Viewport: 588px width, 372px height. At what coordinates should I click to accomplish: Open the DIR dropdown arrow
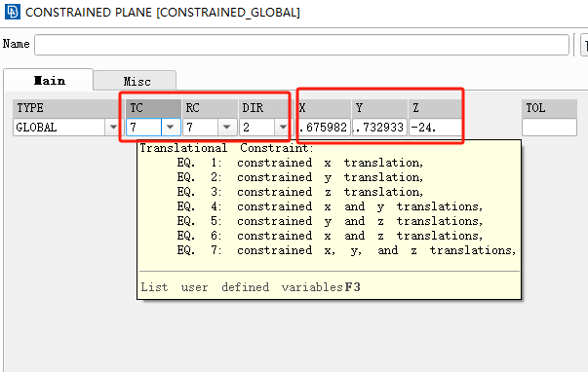(283, 128)
